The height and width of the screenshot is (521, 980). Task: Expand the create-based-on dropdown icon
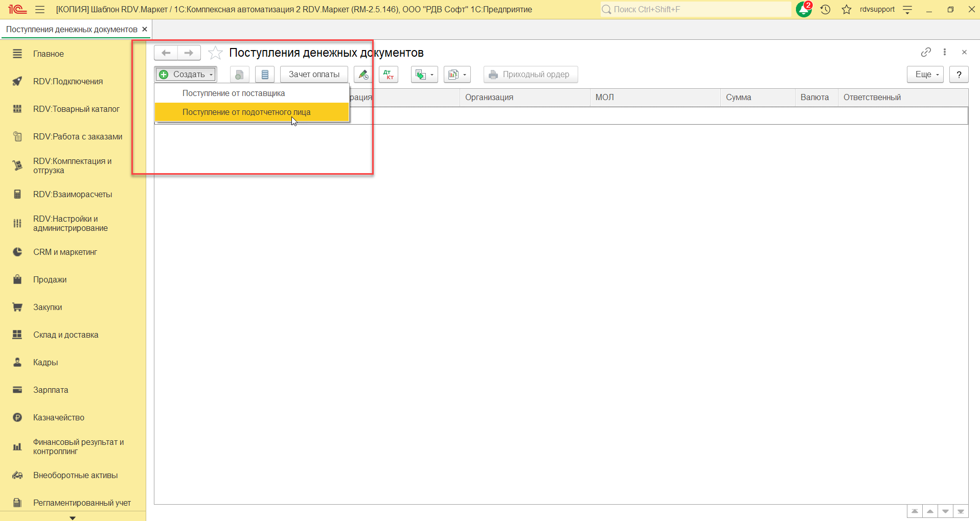pyautogui.click(x=424, y=75)
